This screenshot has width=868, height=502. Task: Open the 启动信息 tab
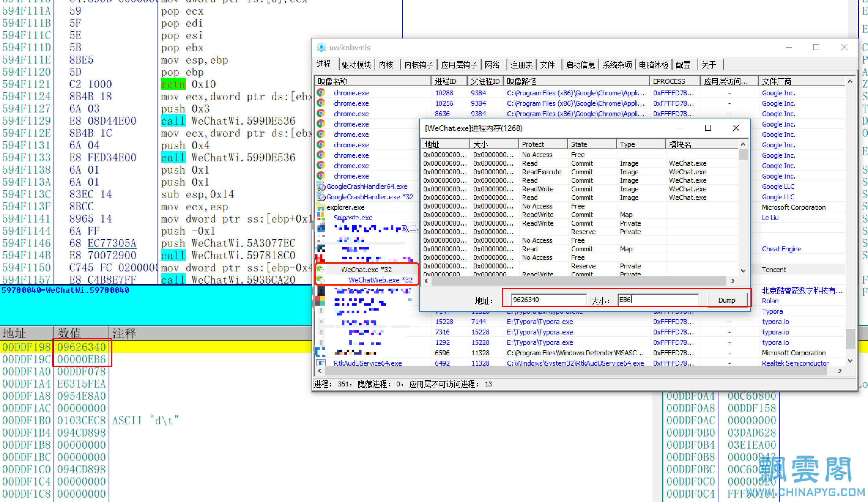(581, 65)
